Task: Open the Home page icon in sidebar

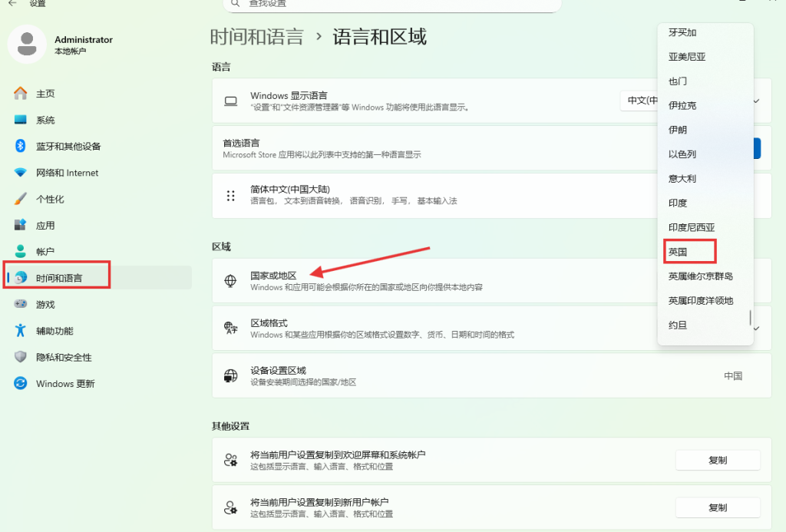Action: click(x=21, y=94)
